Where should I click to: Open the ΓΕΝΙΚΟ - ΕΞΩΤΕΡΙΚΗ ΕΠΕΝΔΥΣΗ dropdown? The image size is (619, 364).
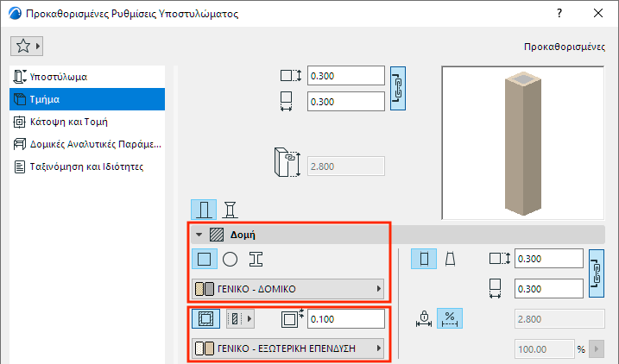[x=288, y=348]
